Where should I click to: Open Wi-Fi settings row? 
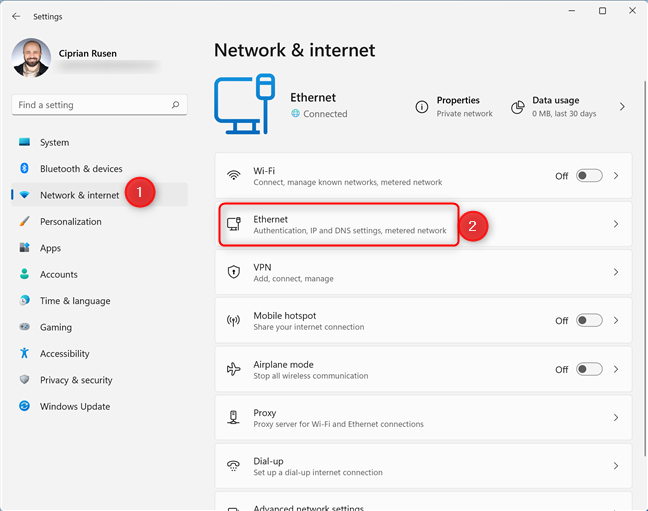(x=423, y=176)
